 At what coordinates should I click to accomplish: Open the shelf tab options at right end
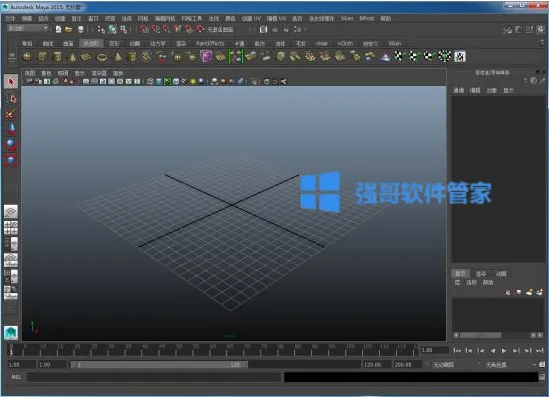(542, 42)
